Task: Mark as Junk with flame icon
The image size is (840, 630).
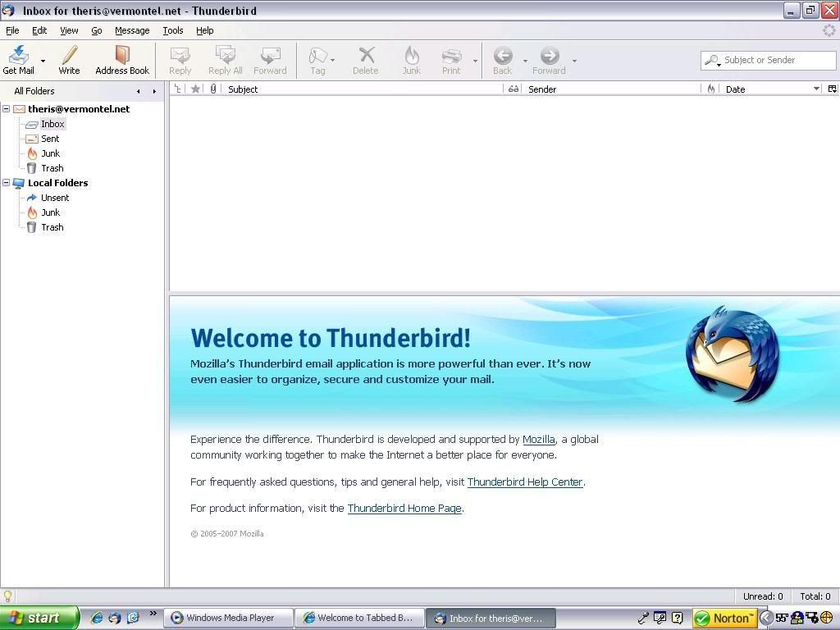Action: pyautogui.click(x=412, y=61)
